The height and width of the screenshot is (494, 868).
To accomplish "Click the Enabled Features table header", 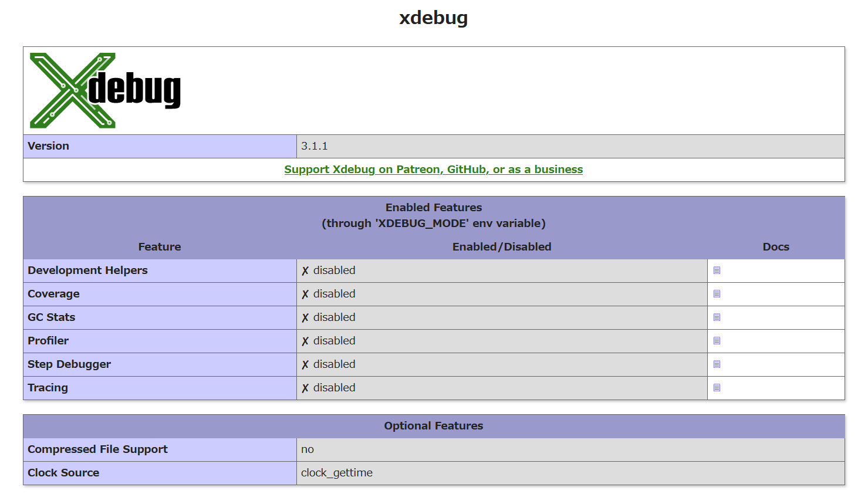I will tap(434, 215).
